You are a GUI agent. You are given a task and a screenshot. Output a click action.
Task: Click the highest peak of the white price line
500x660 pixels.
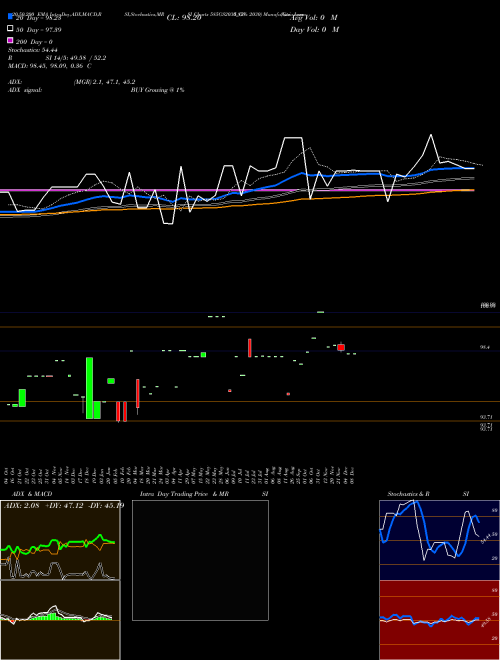431,135
